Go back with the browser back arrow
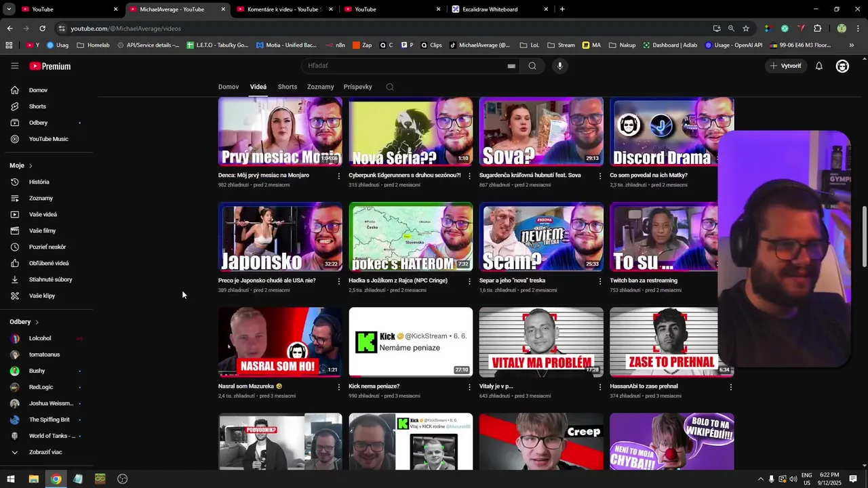Screen dimensions: 868x488 coord(9,28)
